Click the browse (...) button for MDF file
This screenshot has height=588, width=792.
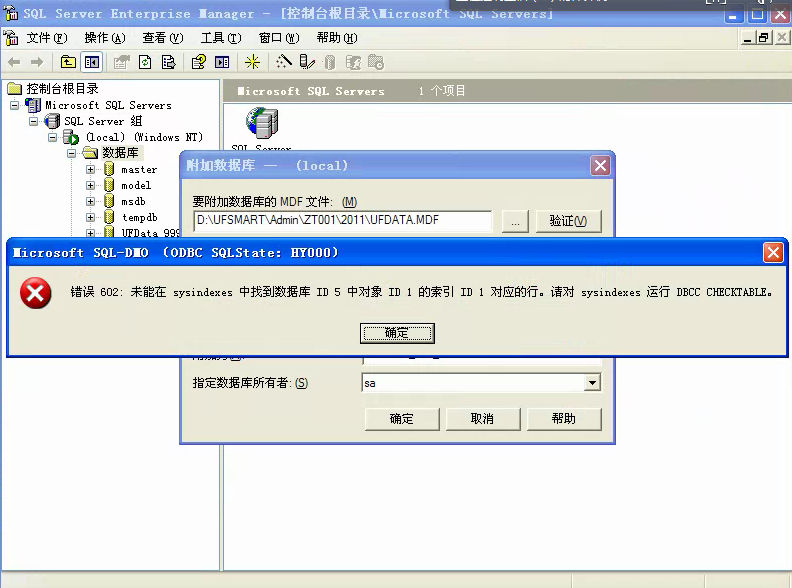tap(515, 221)
